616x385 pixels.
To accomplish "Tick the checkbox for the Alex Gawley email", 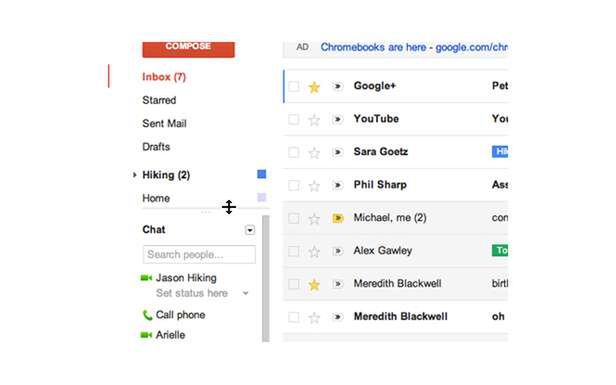I will tap(293, 251).
